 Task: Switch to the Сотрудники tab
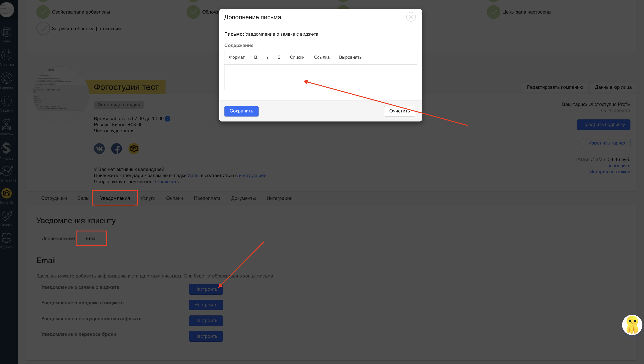(x=54, y=198)
